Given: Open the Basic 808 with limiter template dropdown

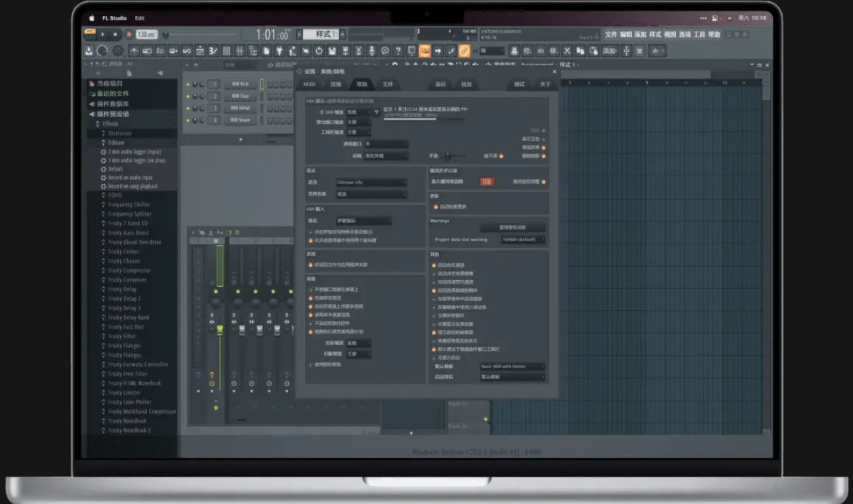Looking at the screenshot, I should (512, 366).
